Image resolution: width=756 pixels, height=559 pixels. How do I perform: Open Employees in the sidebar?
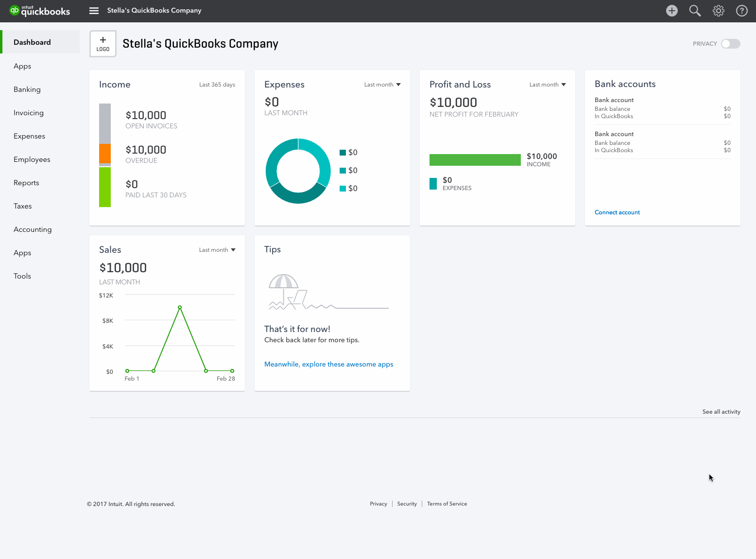coord(32,159)
